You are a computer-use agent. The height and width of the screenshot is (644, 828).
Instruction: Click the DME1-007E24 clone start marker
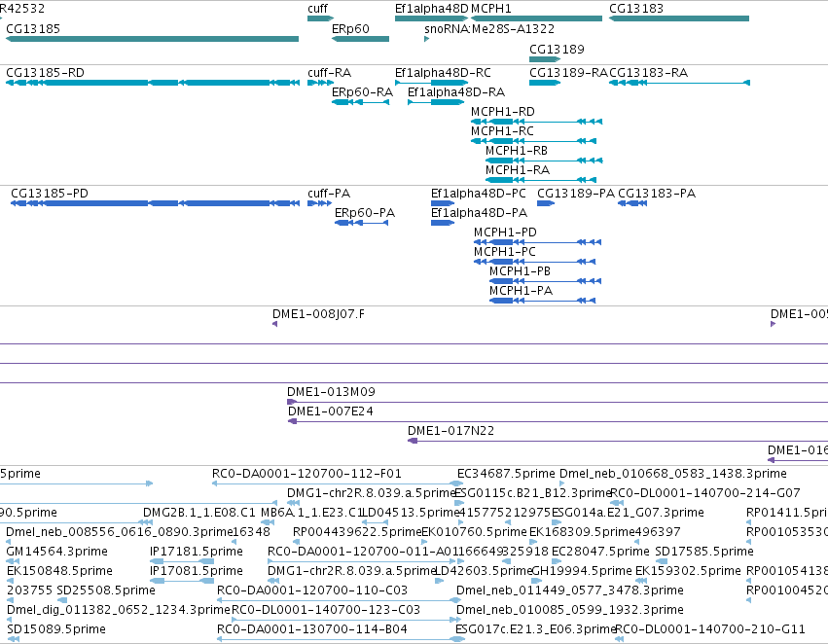pyautogui.click(x=293, y=421)
